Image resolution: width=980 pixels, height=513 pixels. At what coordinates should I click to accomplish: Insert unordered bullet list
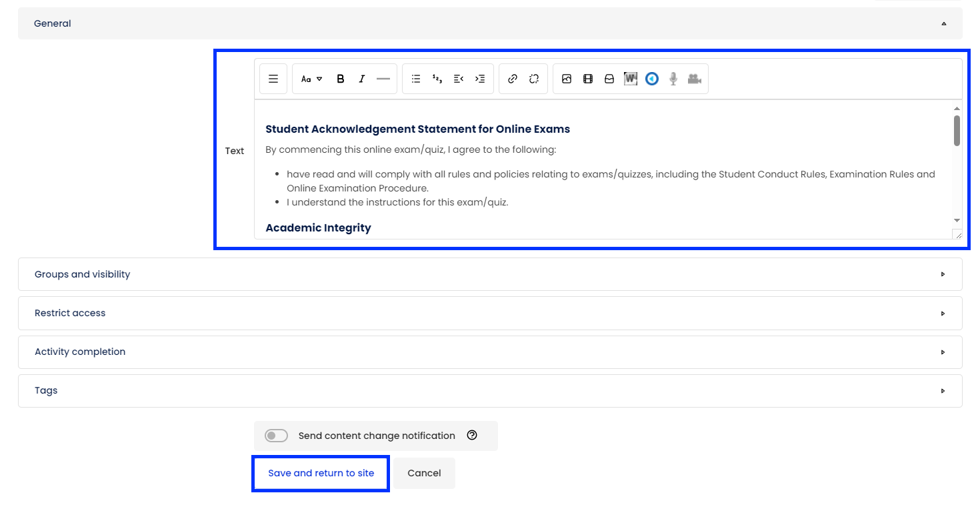tap(416, 79)
